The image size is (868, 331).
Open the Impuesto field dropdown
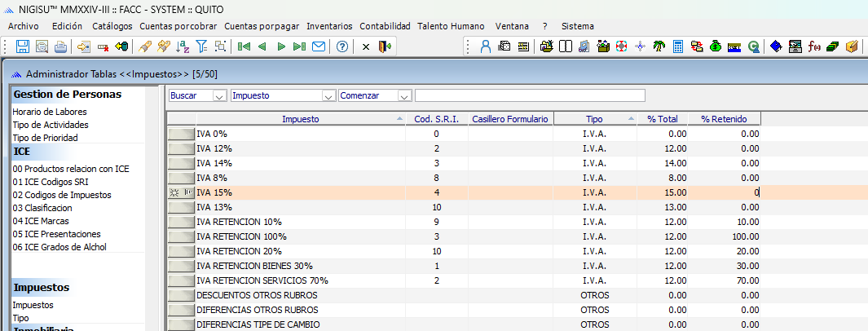[x=328, y=95]
